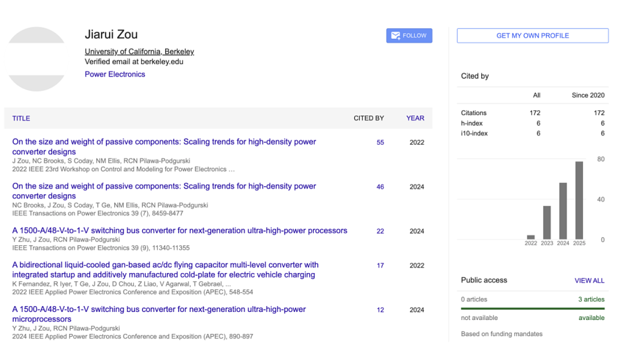The width and height of the screenshot is (626, 364).
Task: Click the Cited by column header in table
Action: tap(369, 118)
